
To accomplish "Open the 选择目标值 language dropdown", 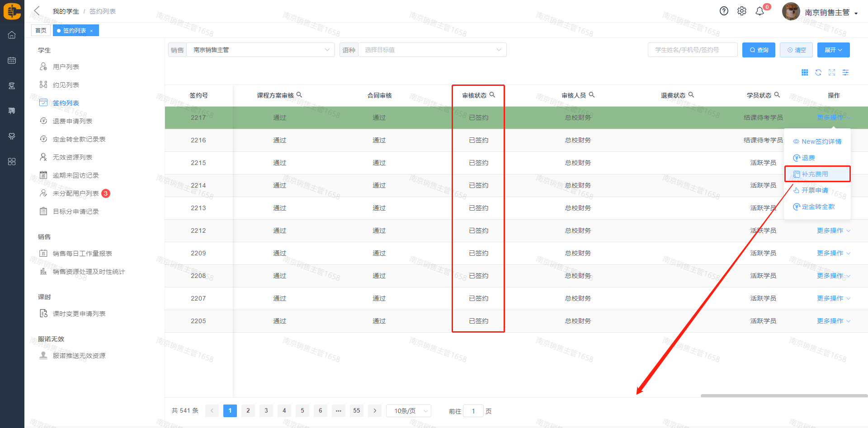I will coord(432,50).
